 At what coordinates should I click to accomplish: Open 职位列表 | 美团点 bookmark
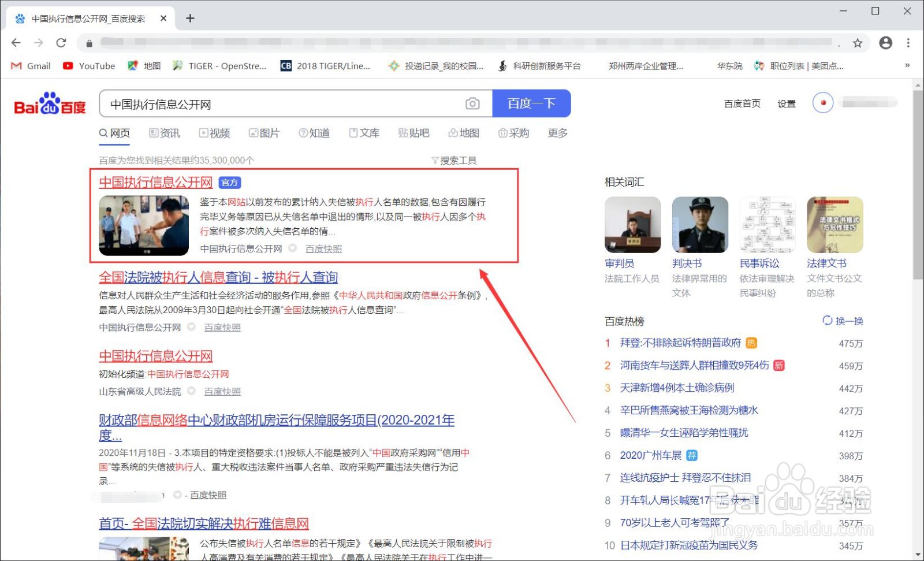799,66
